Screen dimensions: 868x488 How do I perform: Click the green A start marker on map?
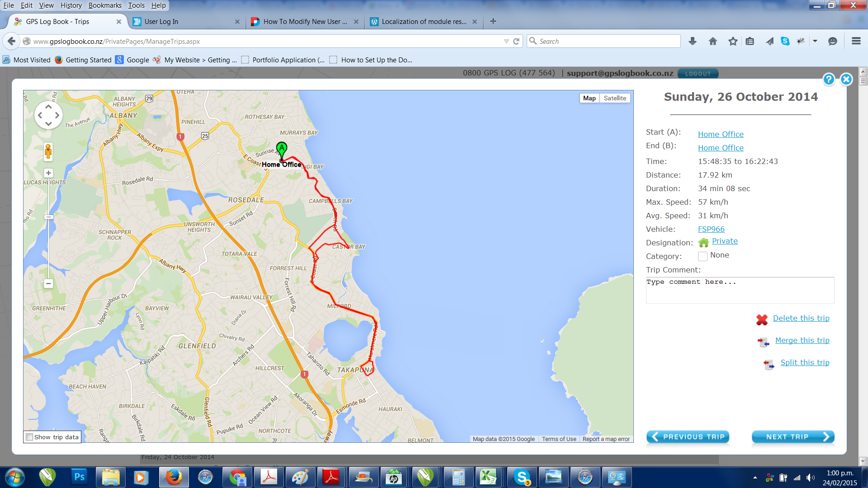[282, 149]
